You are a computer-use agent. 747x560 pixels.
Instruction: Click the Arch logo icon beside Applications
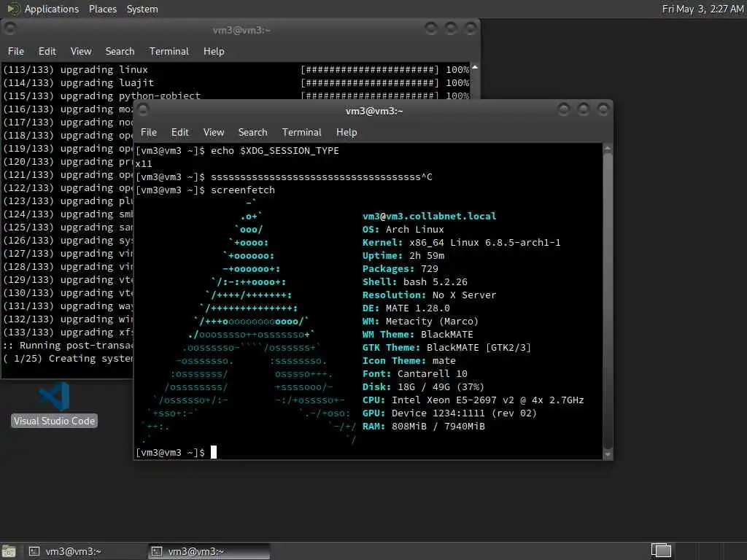[13, 9]
